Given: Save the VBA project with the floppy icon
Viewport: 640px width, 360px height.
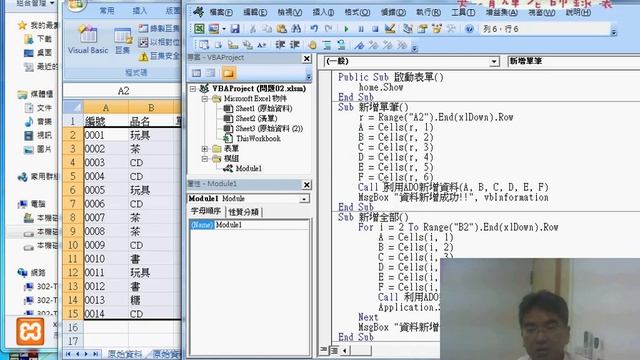Looking at the screenshot, I should pyautogui.click(x=235, y=29).
